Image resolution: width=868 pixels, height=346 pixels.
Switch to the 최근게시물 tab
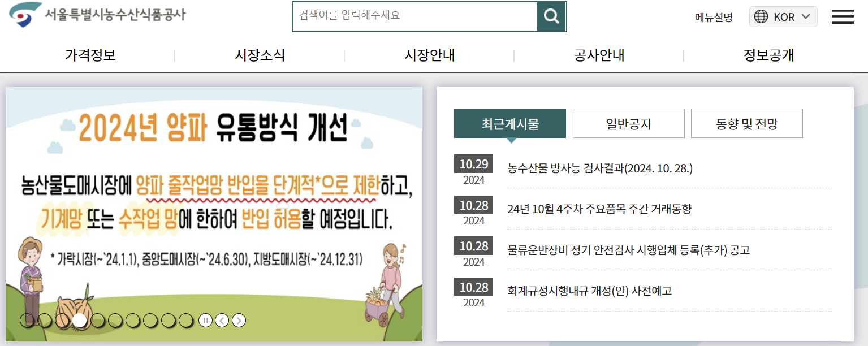510,123
